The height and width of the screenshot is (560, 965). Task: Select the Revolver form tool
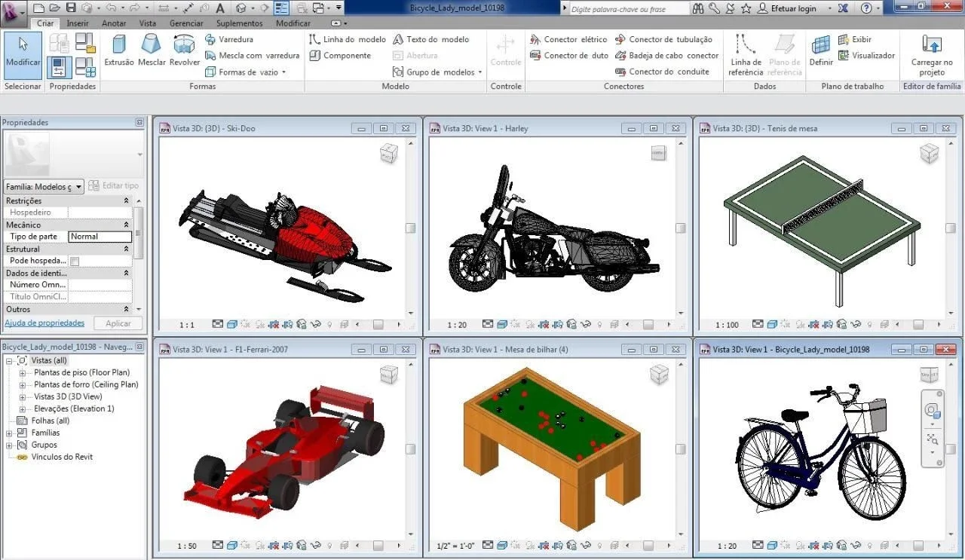click(185, 50)
